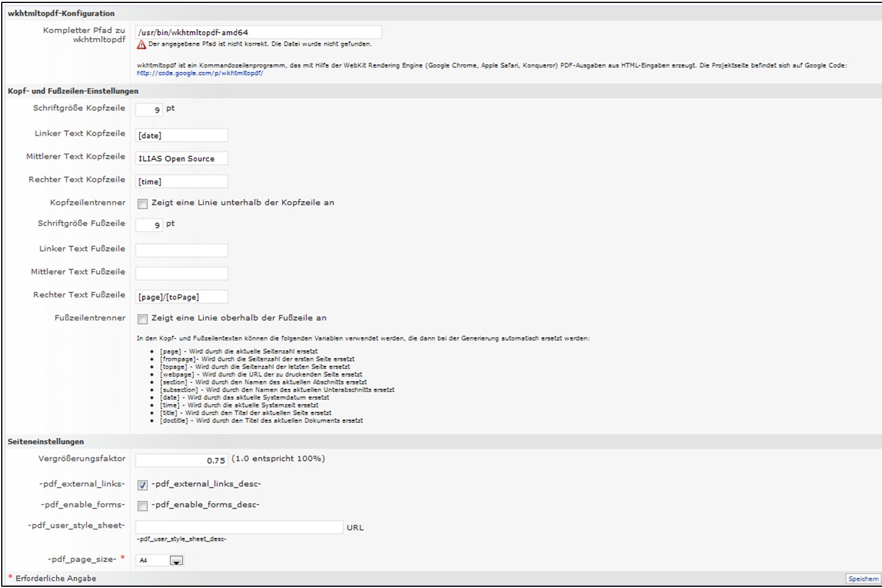
Task: Click the Seiteneinstellungen section header
Action: click(46, 442)
